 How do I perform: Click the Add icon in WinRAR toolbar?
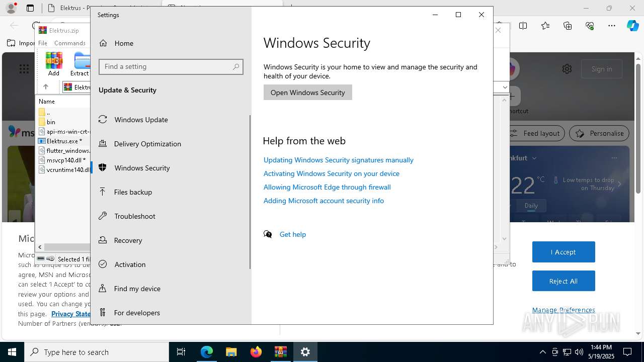coord(54,64)
